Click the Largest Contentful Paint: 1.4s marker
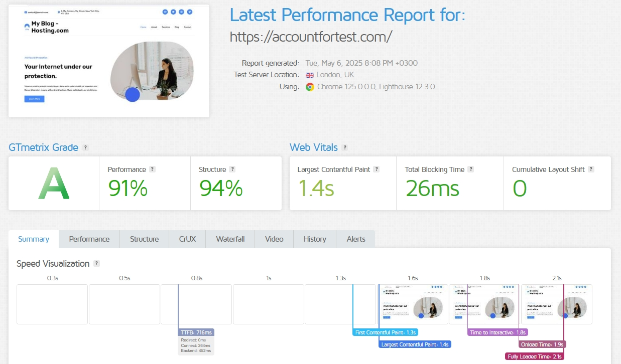621x364 pixels. (x=415, y=344)
